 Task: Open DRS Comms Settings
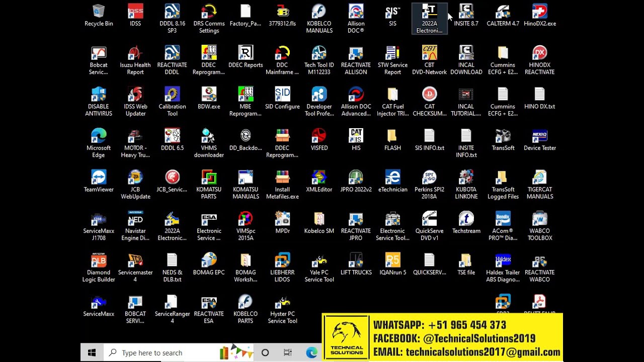click(x=209, y=19)
